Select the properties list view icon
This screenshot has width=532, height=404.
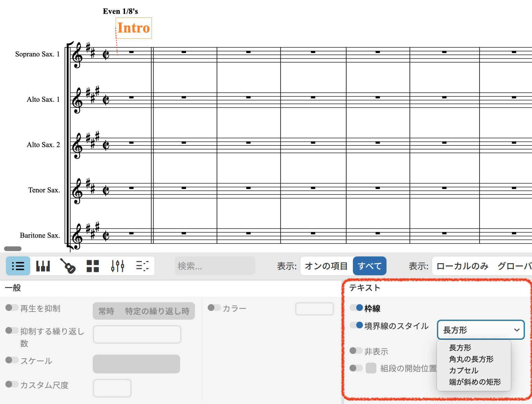18,266
